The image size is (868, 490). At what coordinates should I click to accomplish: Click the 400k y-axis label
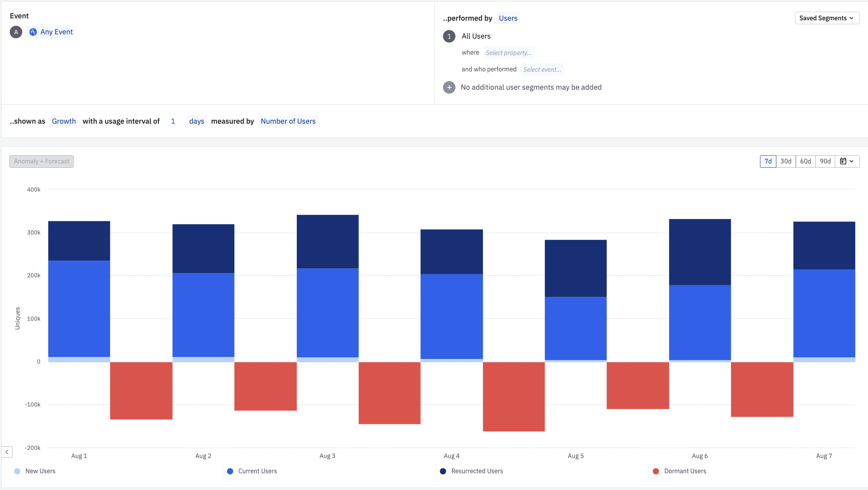pyautogui.click(x=34, y=190)
